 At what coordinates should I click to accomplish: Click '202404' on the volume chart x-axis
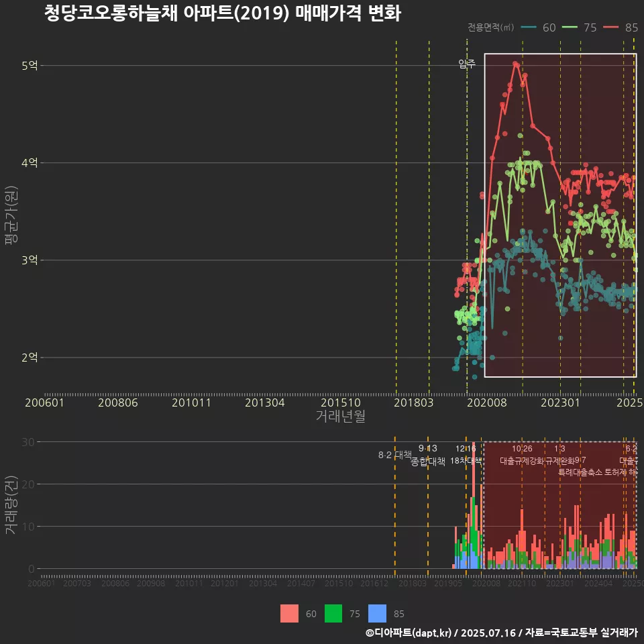(598, 583)
